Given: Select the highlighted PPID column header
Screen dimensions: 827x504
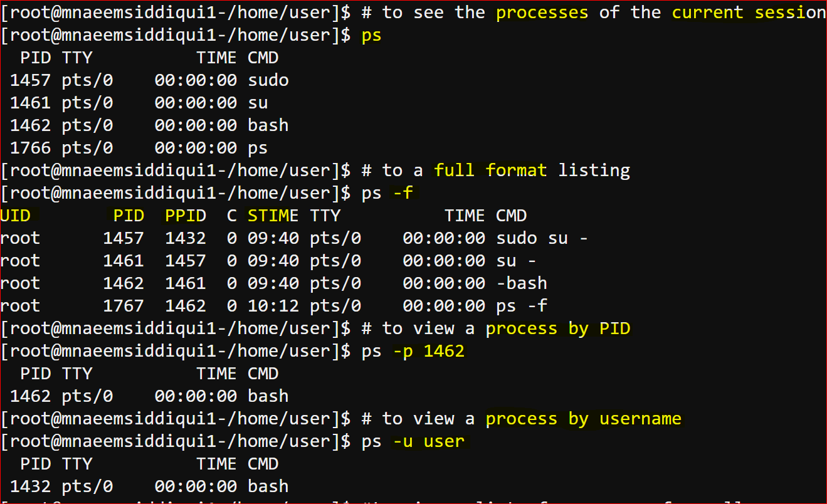Looking at the screenshot, I should (186, 216).
